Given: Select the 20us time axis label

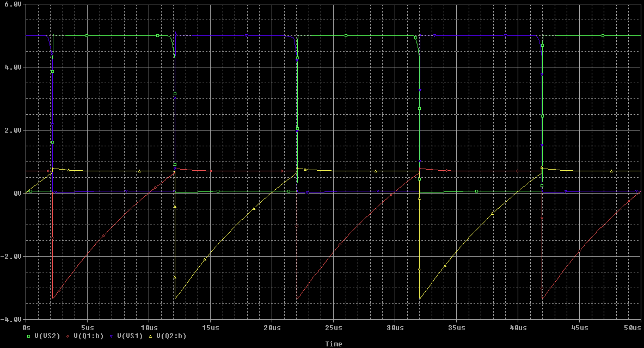Looking at the screenshot, I should [272, 328].
